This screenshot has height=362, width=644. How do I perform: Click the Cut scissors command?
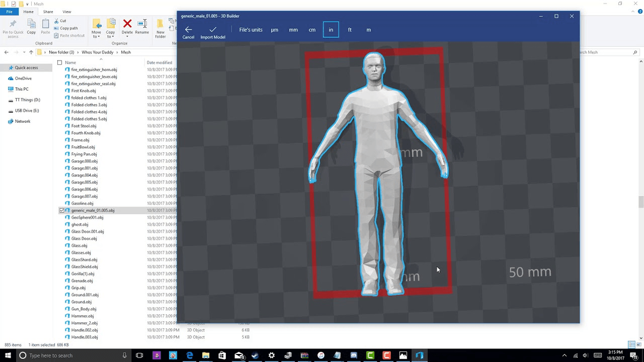pyautogui.click(x=60, y=21)
